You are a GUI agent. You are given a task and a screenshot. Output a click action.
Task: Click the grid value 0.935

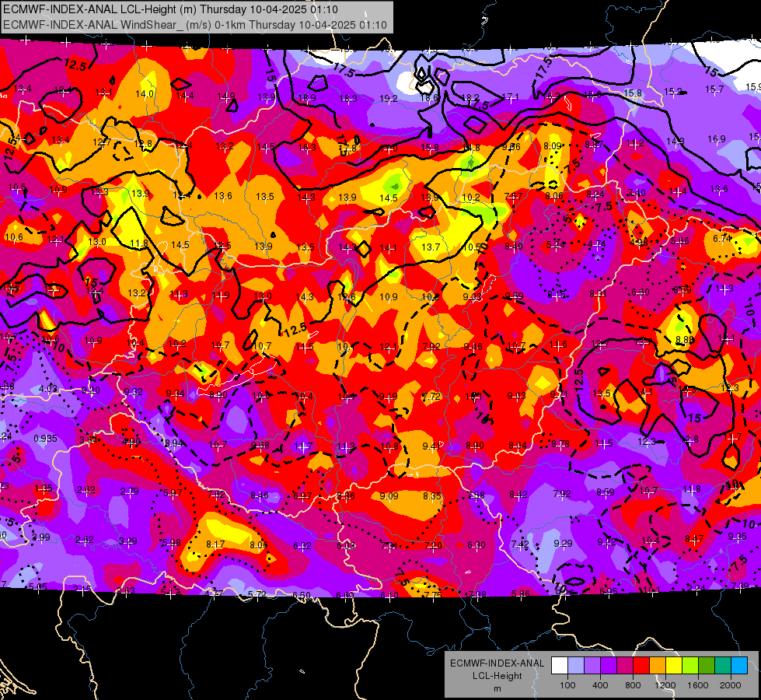45,438
